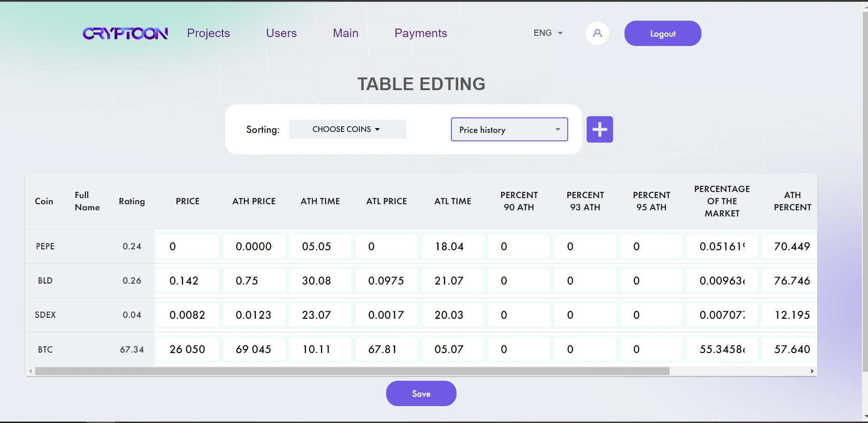
Task: Edit SDEX ATH time 23.07
Action: click(320, 315)
